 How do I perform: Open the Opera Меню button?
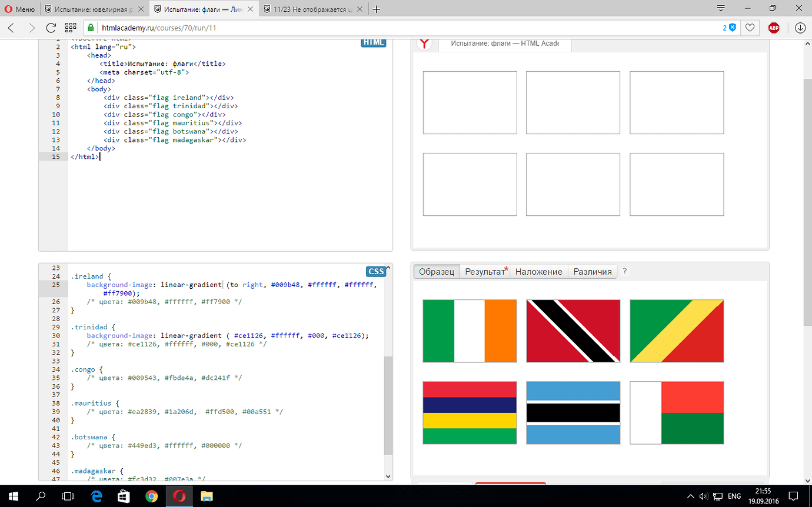point(19,9)
